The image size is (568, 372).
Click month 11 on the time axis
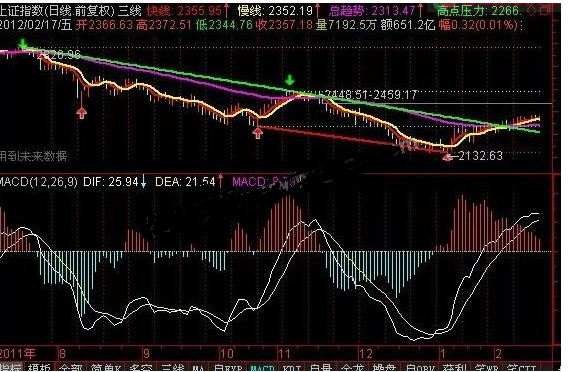(x=284, y=354)
